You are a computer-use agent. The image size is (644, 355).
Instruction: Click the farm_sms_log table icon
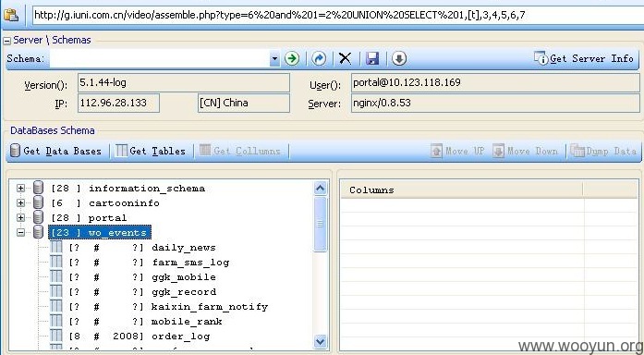point(55,263)
